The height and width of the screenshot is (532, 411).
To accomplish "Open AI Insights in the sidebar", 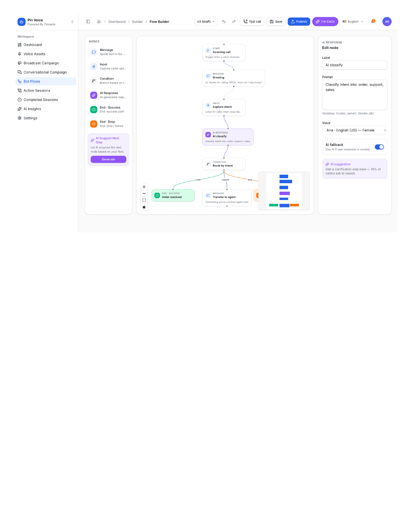I will coord(46,109).
